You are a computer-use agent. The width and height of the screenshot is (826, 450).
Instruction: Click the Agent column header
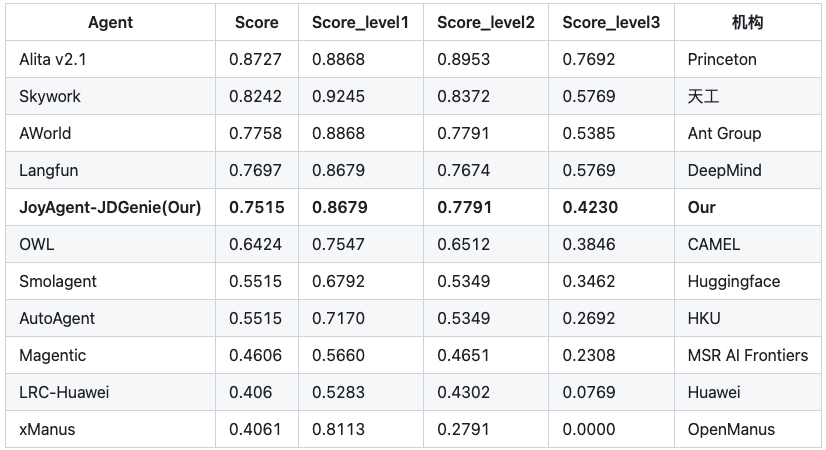pyautogui.click(x=110, y=22)
